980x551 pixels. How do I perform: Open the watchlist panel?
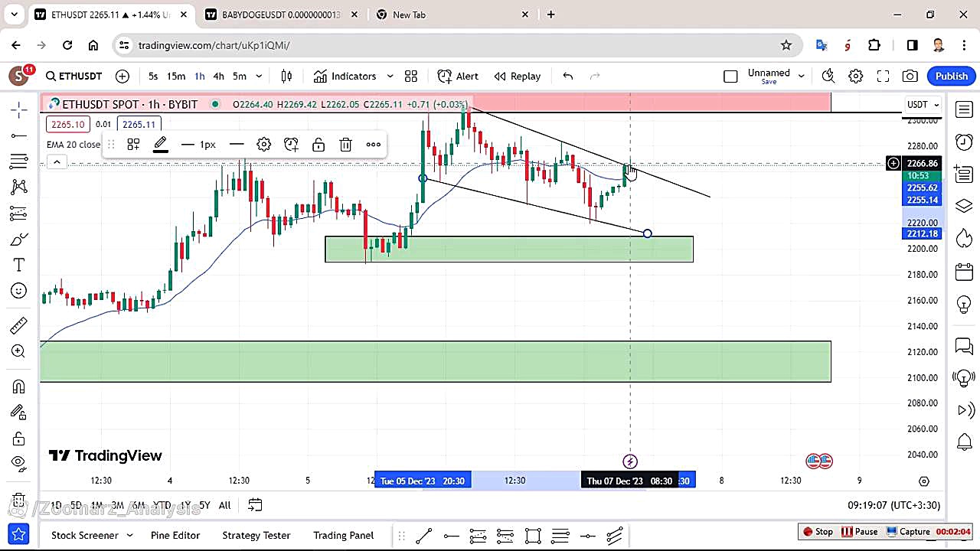click(x=964, y=110)
